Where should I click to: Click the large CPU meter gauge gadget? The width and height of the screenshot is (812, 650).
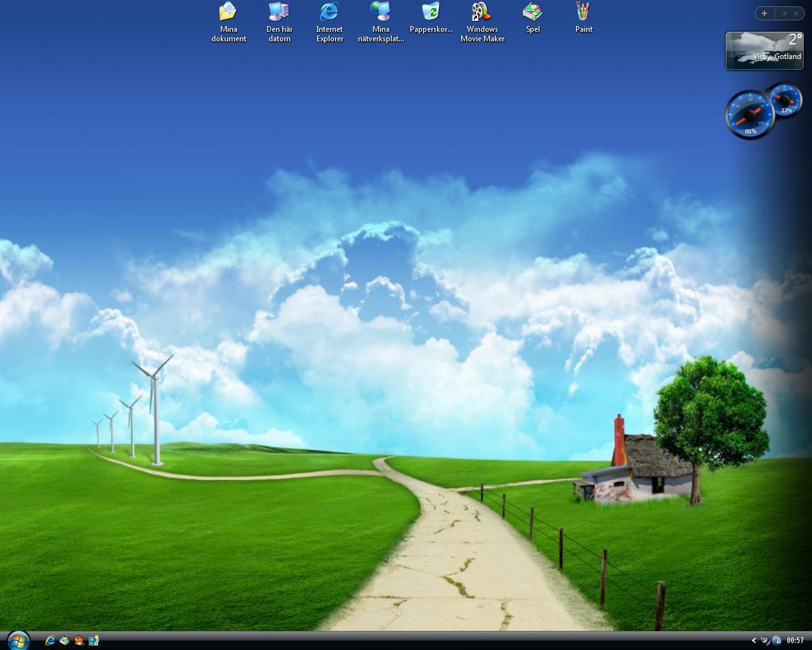coord(750,115)
